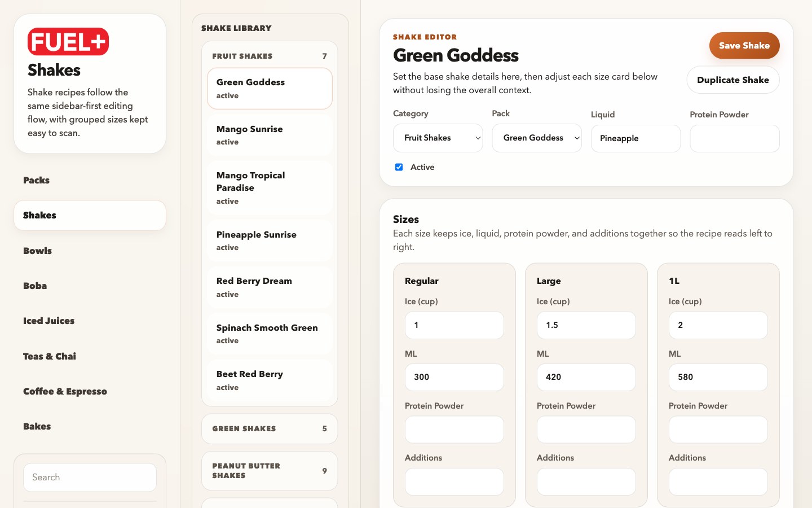Click the Sizes heading
Image resolution: width=812 pixels, height=508 pixels.
(406, 219)
